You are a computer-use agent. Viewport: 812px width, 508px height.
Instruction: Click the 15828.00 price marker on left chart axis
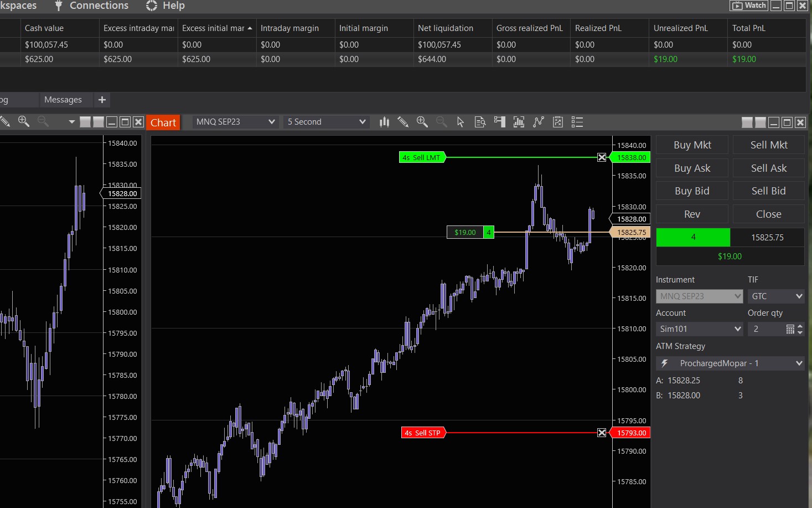tap(121, 193)
